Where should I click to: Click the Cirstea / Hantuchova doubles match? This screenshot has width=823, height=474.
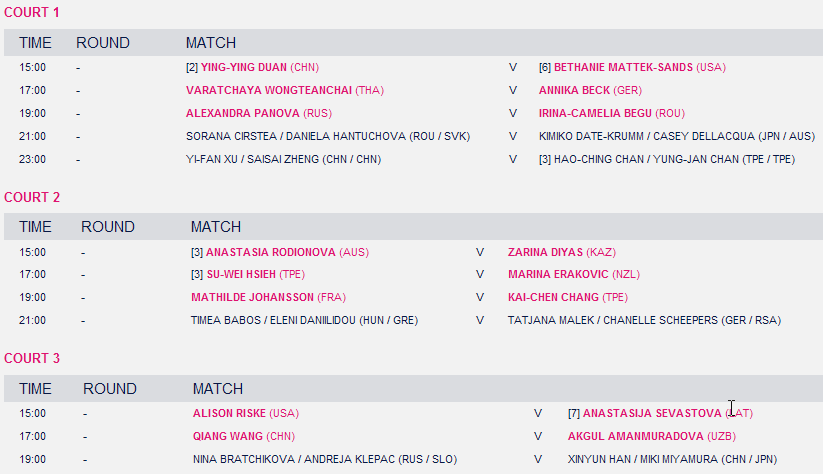point(328,136)
